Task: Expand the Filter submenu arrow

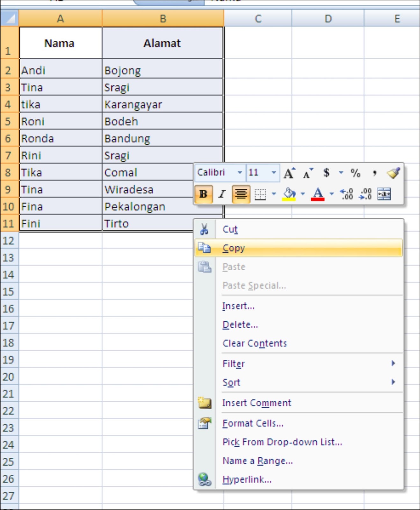Action: [x=393, y=363]
